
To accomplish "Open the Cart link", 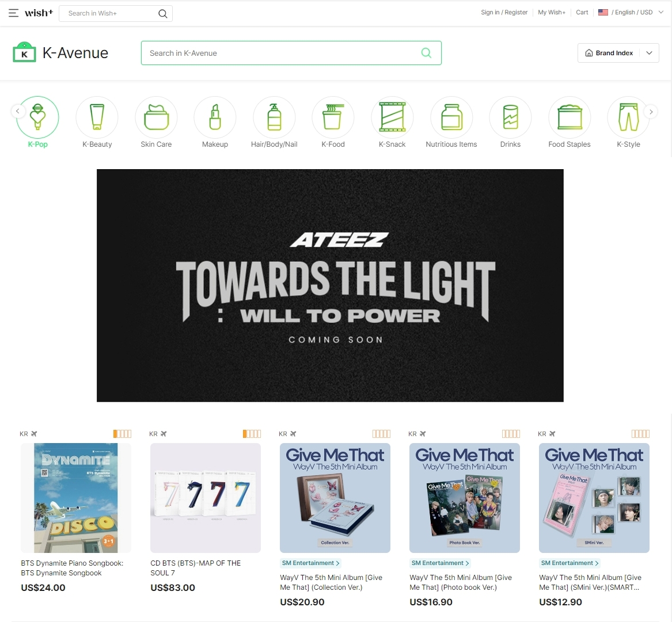I will point(582,12).
